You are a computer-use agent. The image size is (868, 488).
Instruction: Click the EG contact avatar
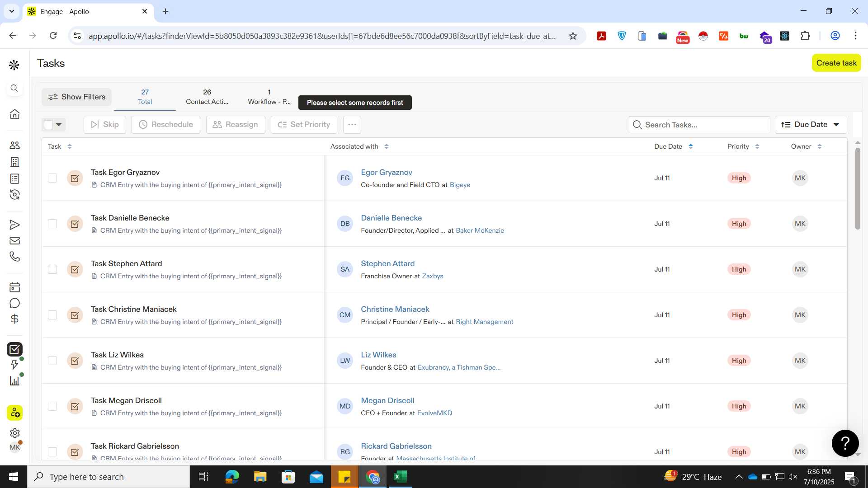(x=345, y=178)
